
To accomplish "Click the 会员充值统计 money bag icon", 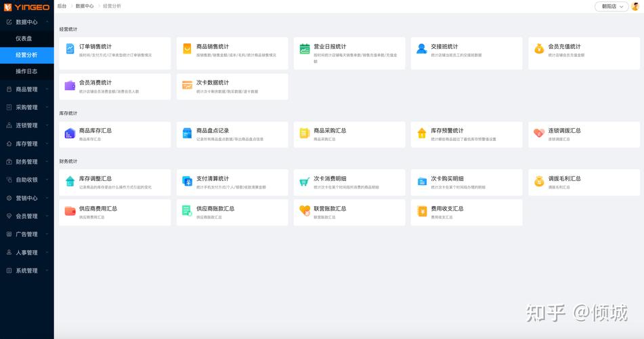I will tap(539, 49).
